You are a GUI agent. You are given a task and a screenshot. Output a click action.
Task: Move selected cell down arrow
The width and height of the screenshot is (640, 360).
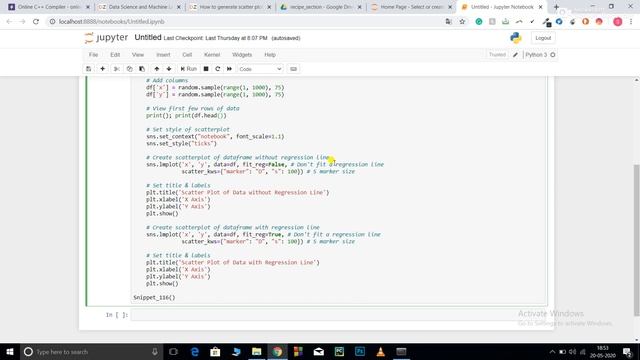169,69
